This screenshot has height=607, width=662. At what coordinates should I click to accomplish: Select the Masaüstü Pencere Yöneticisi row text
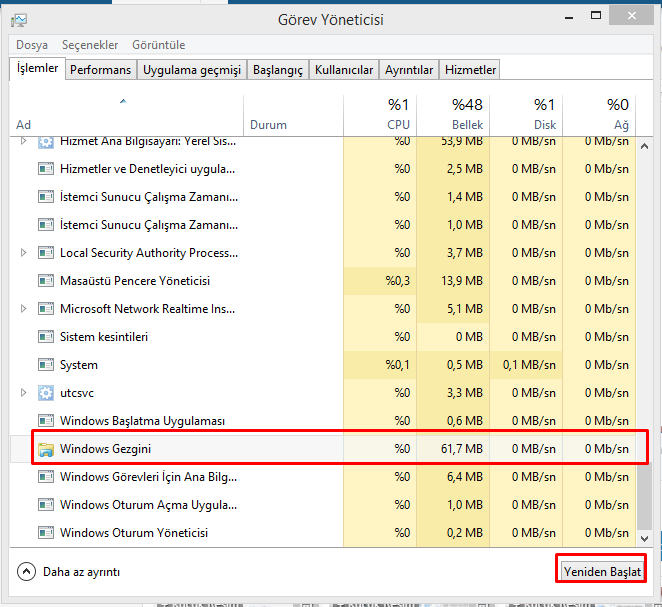click(135, 281)
